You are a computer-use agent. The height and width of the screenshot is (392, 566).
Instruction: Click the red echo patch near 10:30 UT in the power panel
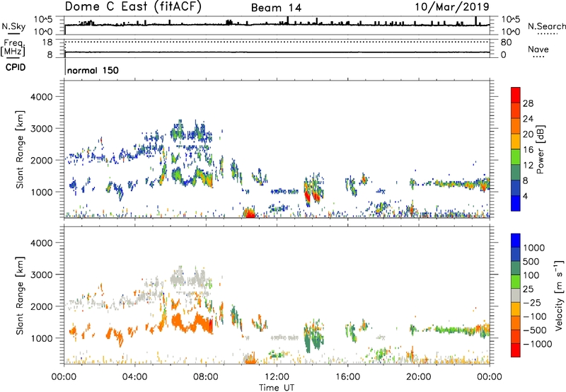[249, 213]
